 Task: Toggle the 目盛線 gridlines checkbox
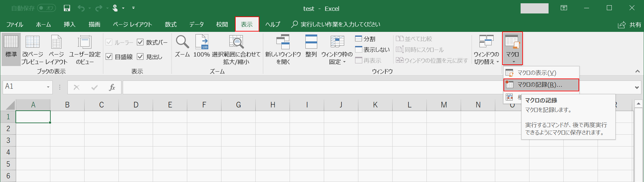[109, 57]
